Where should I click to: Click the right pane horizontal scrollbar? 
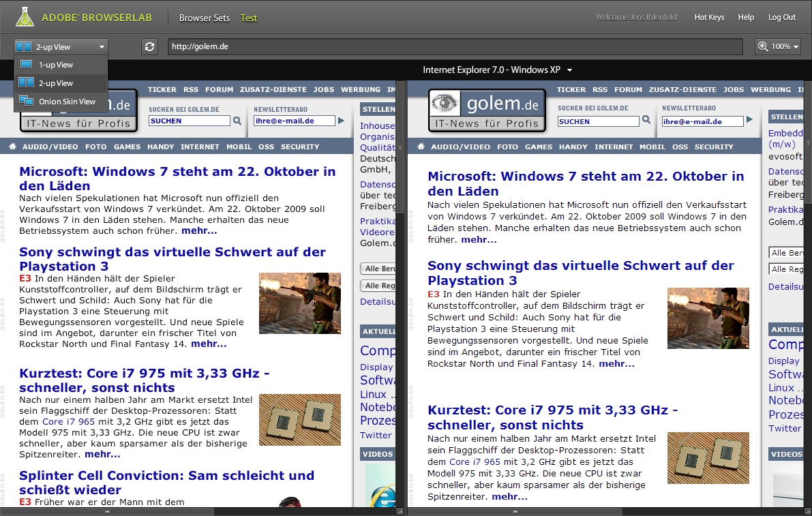pyautogui.click(x=515, y=511)
